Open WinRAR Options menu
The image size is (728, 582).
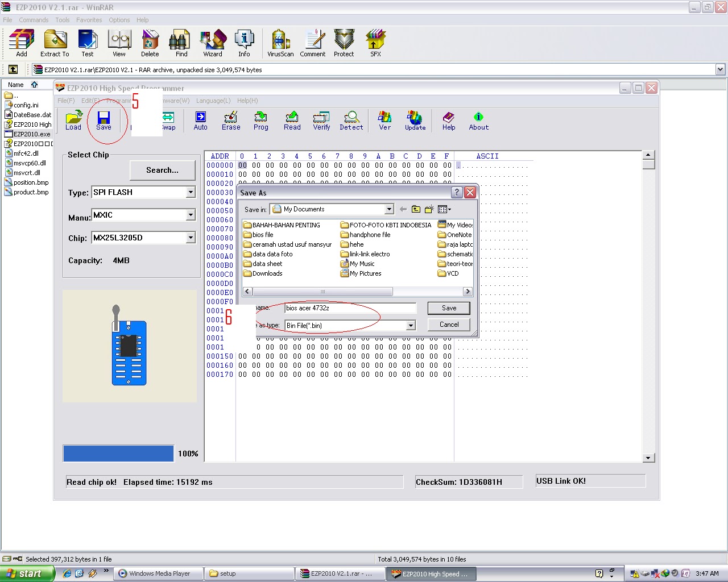click(119, 20)
